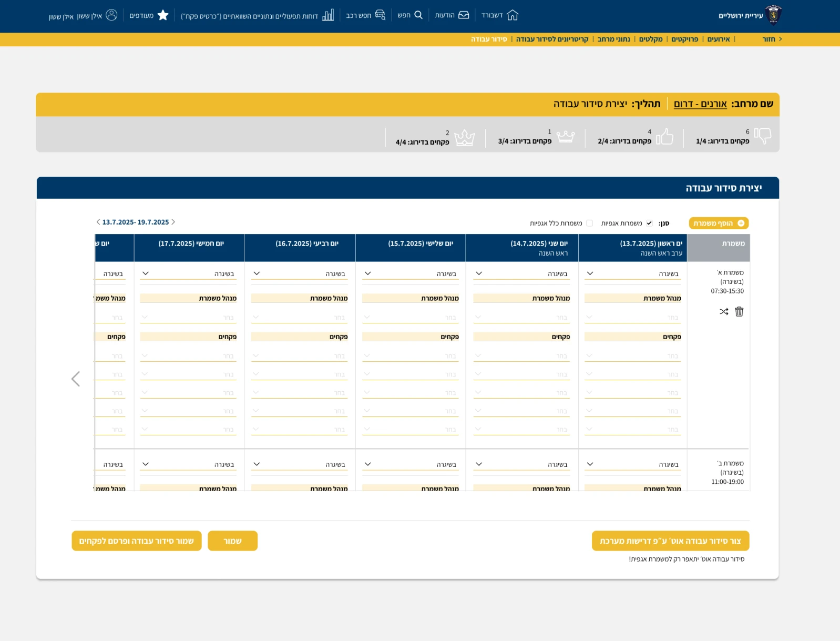Click the Jerusalem municipality logo
Viewport: 840px width, 641px height.
773,15
